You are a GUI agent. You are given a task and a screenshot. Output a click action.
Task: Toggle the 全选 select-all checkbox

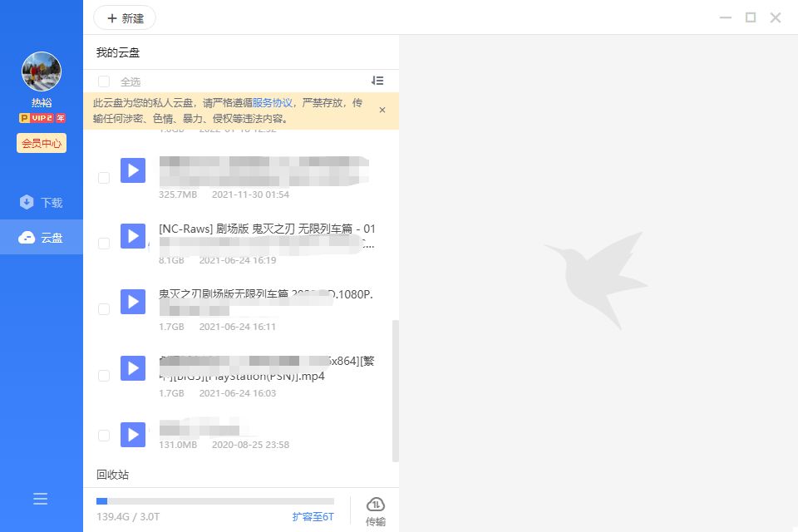click(x=104, y=81)
